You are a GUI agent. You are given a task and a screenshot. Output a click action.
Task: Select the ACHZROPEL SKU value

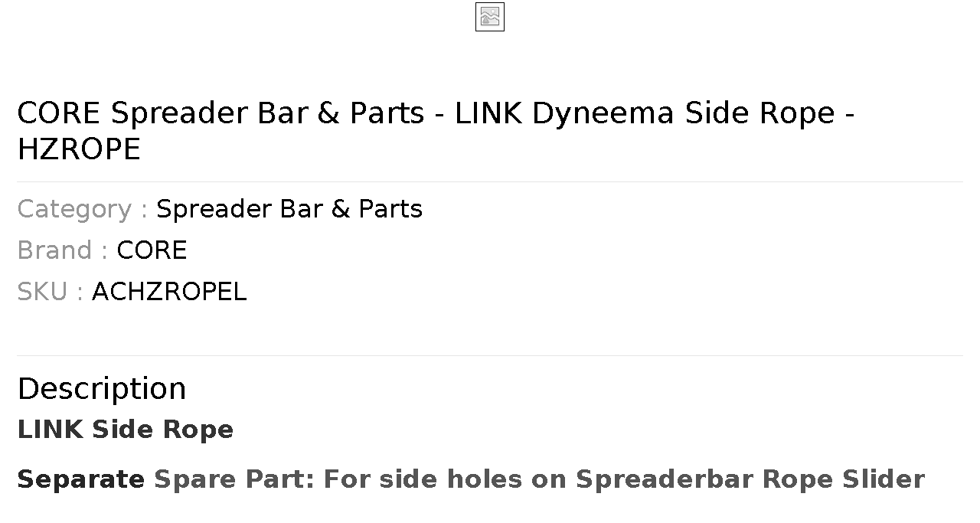pos(169,292)
